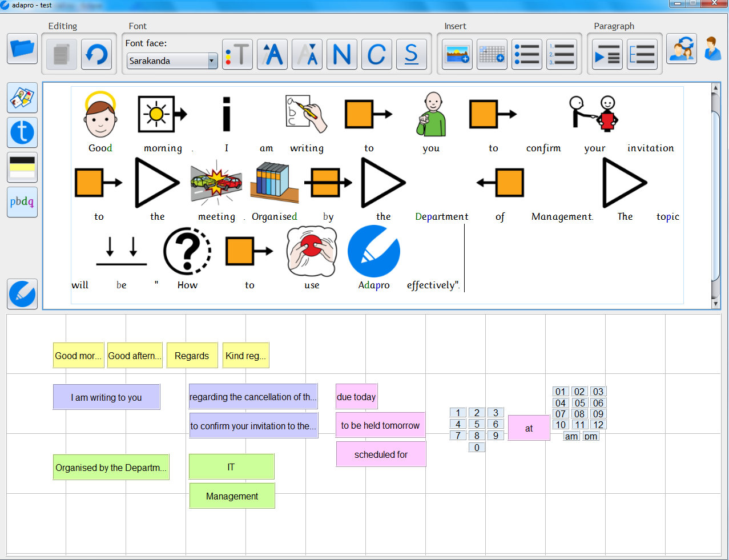Screen dimensions: 729x560
Task: Click the am button
Action: [x=571, y=436]
